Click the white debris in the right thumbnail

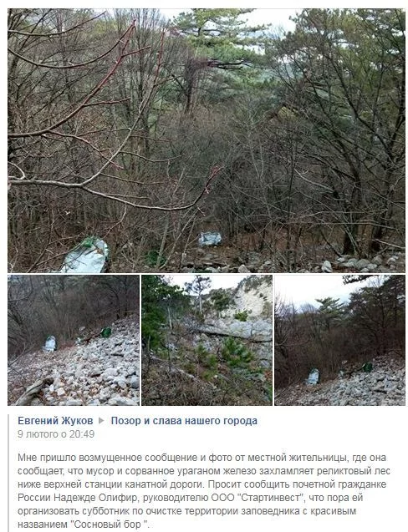[x=313, y=377]
